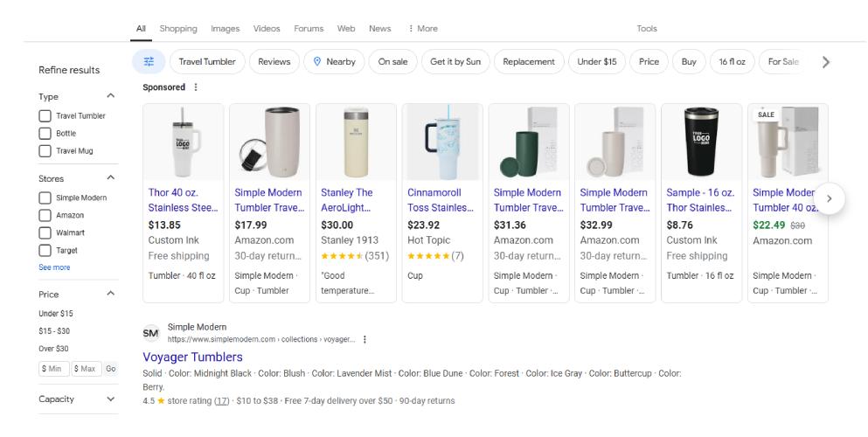The image size is (868, 437).
Task: Click the next arrow on product carousel
Action: tap(830, 198)
